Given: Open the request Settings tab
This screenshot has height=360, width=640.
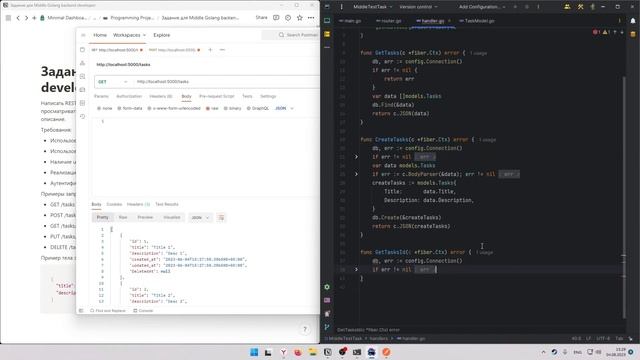Looking at the screenshot, I should click(x=268, y=96).
